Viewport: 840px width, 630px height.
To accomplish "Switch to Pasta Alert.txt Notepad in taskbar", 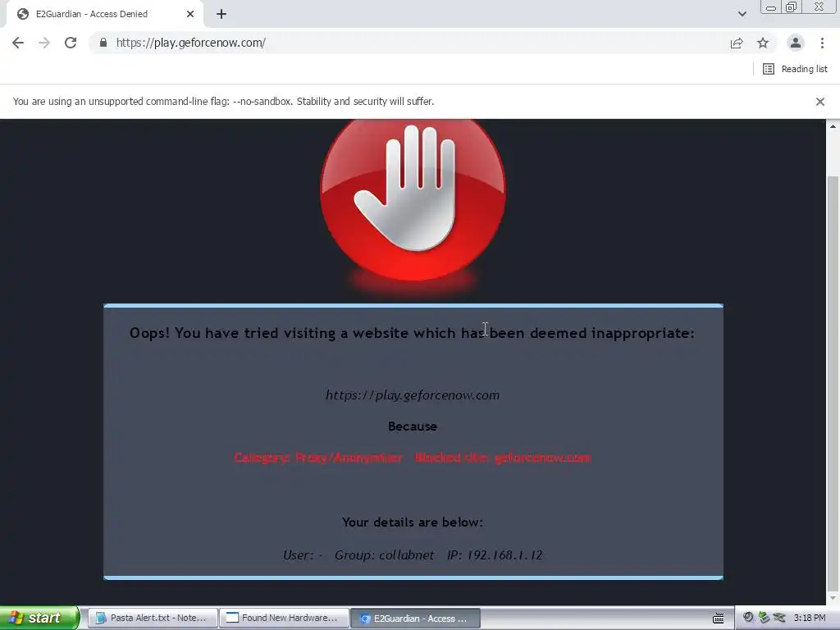I will coord(153,618).
